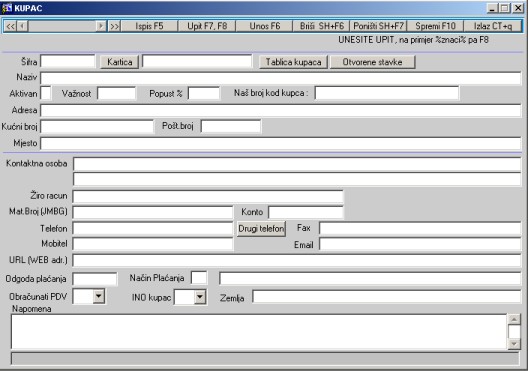Click the Način Plaćanja description field
The height and width of the screenshot is (371, 528).
coord(370,279)
